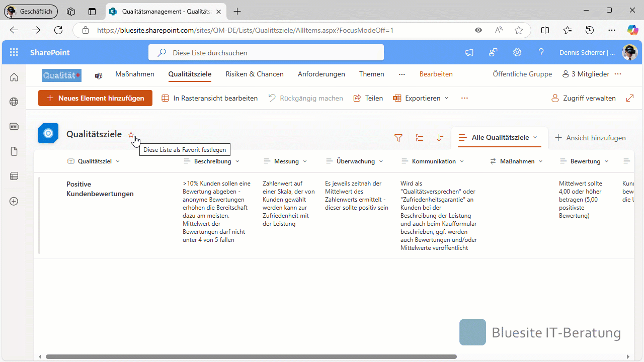644x362 pixels.
Task: Switch to the Maßnahmen navigation tab
Action: 135,74
